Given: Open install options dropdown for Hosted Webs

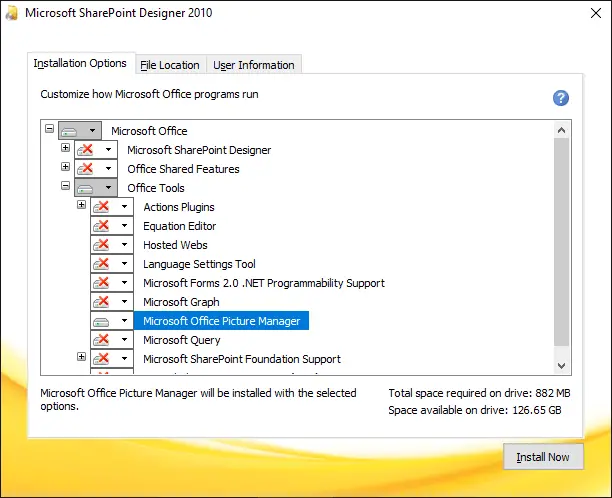Looking at the screenshot, I should click(x=125, y=245).
